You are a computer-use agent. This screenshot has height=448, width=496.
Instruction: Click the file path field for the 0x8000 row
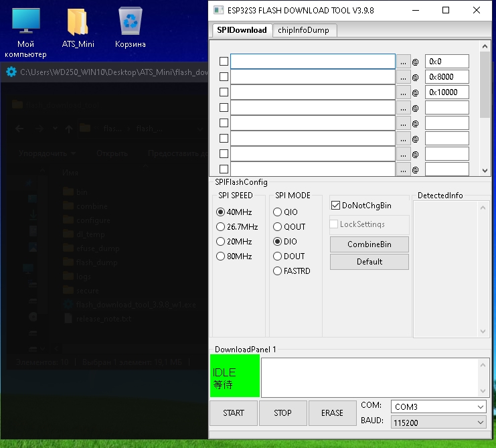(313, 77)
